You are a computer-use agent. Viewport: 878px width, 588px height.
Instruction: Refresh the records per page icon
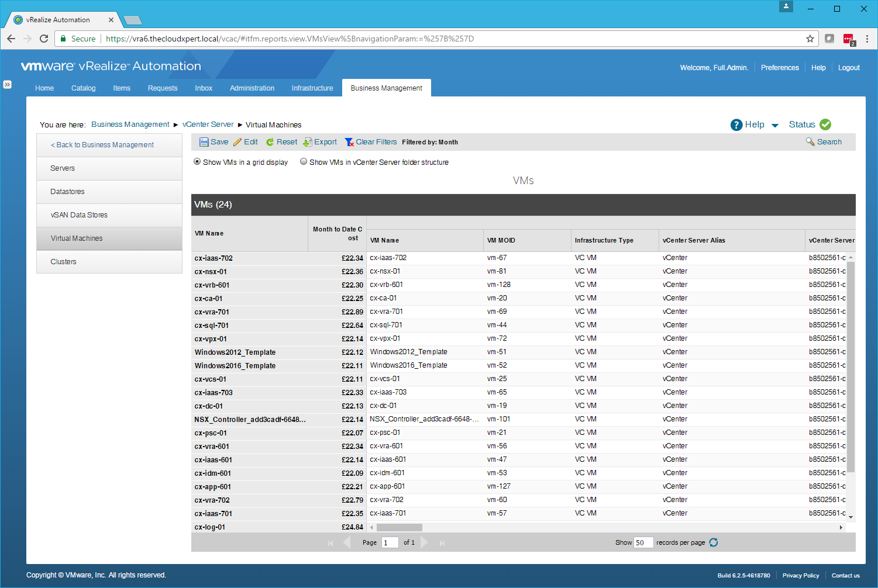coord(714,542)
